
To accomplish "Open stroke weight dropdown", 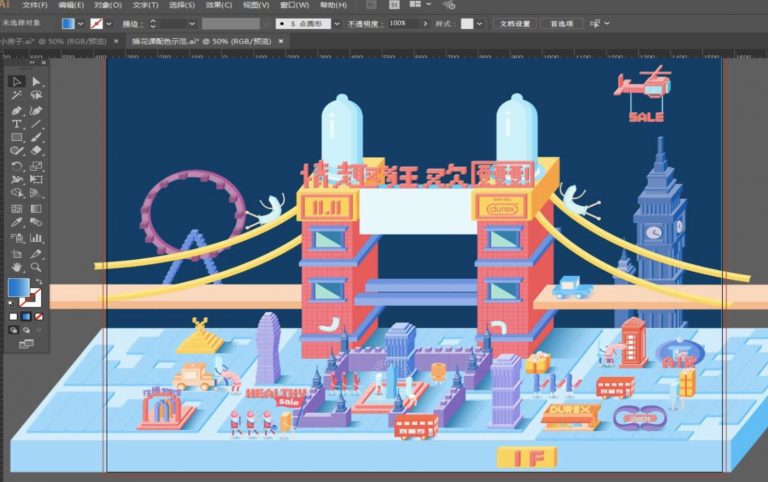I will (192, 24).
